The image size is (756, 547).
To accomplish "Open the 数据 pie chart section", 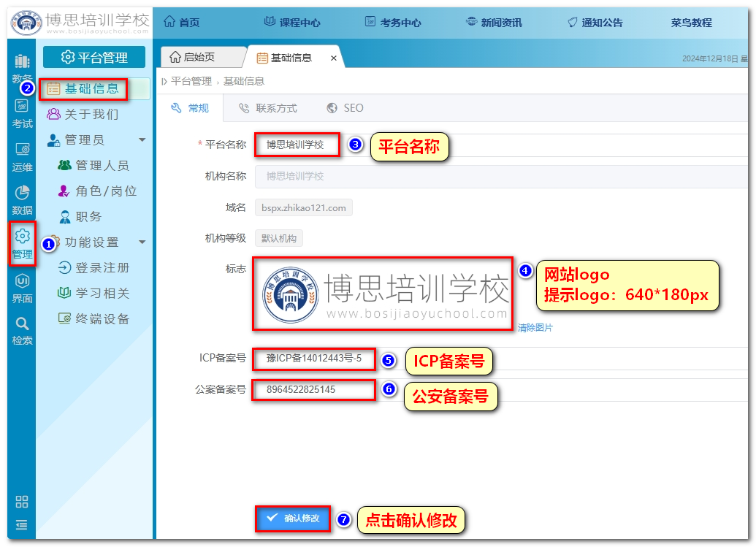I will [x=22, y=200].
